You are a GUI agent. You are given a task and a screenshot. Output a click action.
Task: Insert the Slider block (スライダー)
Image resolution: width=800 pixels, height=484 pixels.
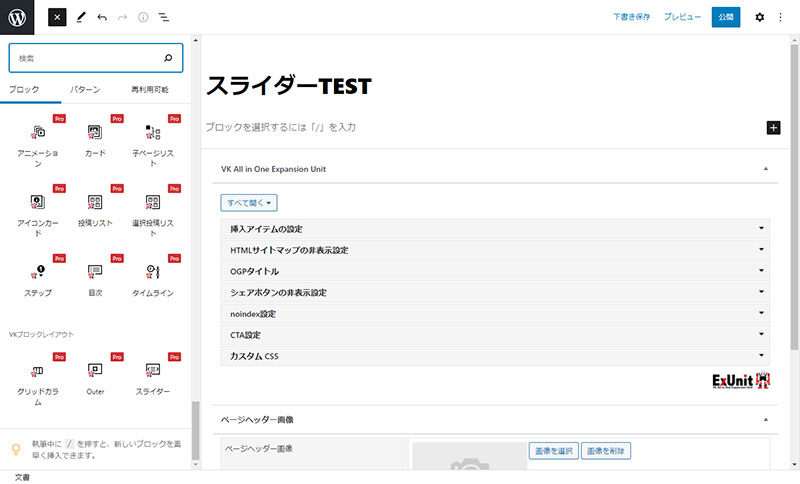coord(152,377)
